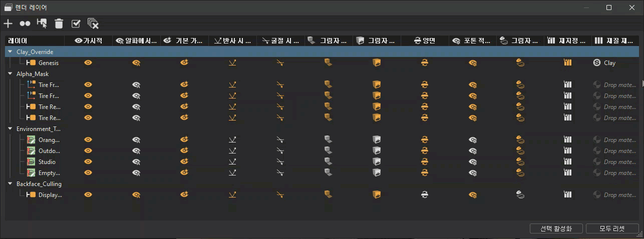This screenshot has height=239, width=644.
Task: Click the add selected nodes cursor icon
Action: tap(42, 23)
